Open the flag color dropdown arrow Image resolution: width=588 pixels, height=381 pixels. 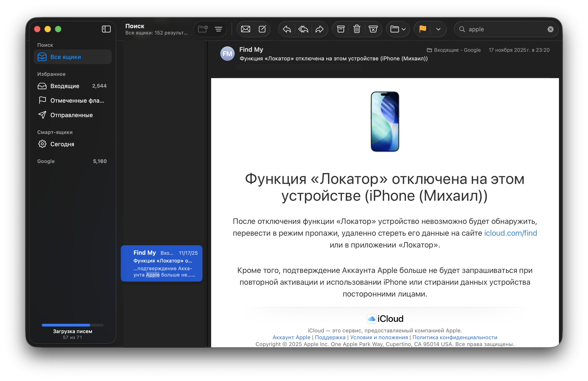(438, 29)
